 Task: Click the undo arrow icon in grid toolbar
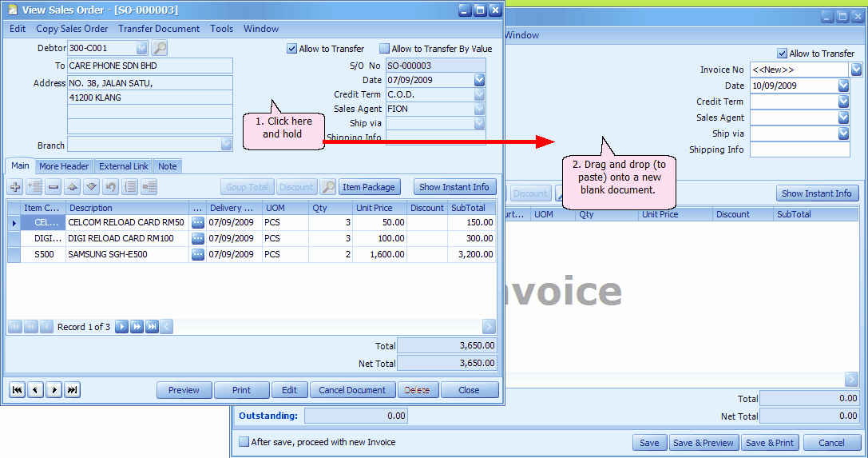[111, 187]
